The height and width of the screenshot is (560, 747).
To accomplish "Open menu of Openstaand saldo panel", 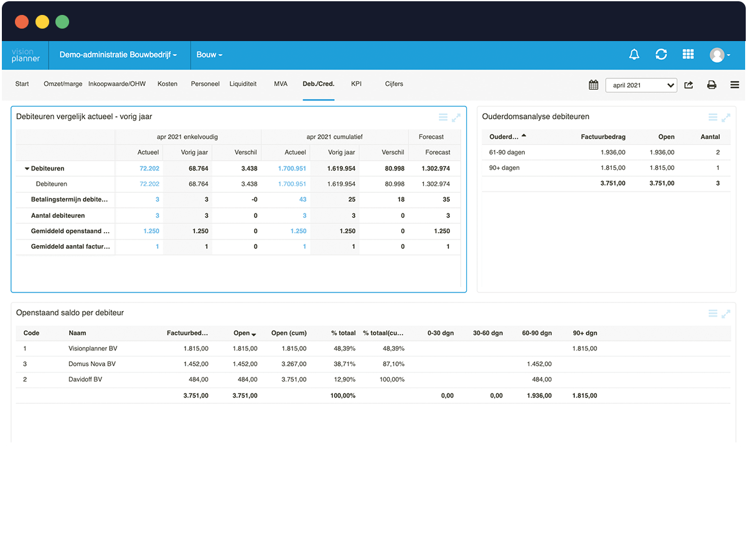I will (713, 314).
